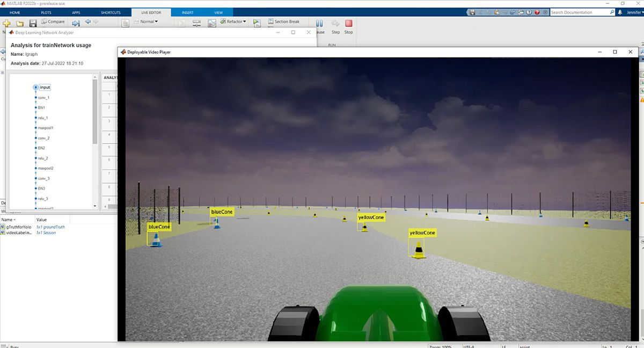Open MATLAB Help via the question mark icon

[x=529, y=12]
